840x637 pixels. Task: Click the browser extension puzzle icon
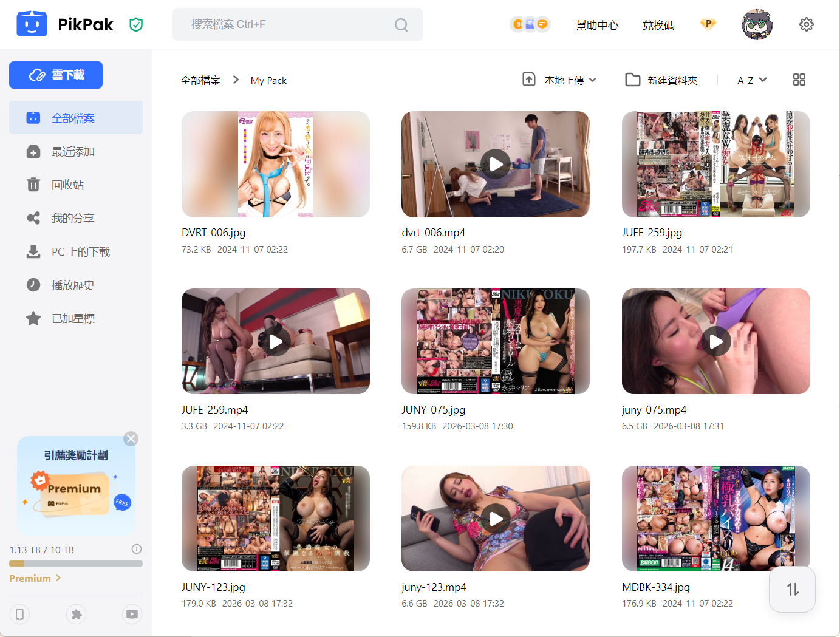(77, 615)
